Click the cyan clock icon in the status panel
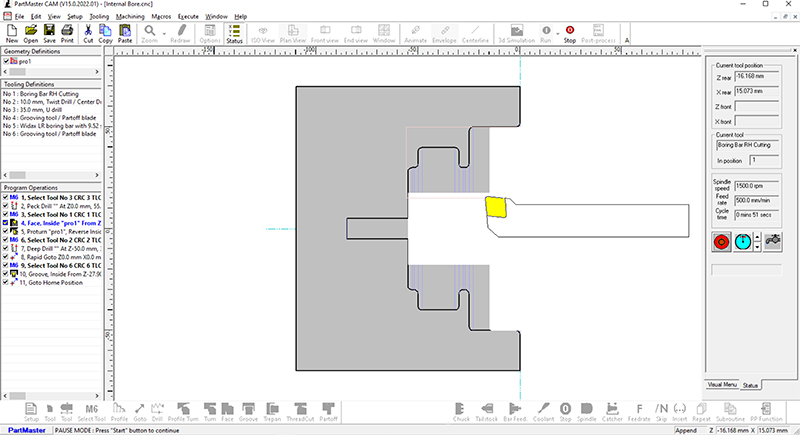The height and width of the screenshot is (435, 800). (x=743, y=241)
